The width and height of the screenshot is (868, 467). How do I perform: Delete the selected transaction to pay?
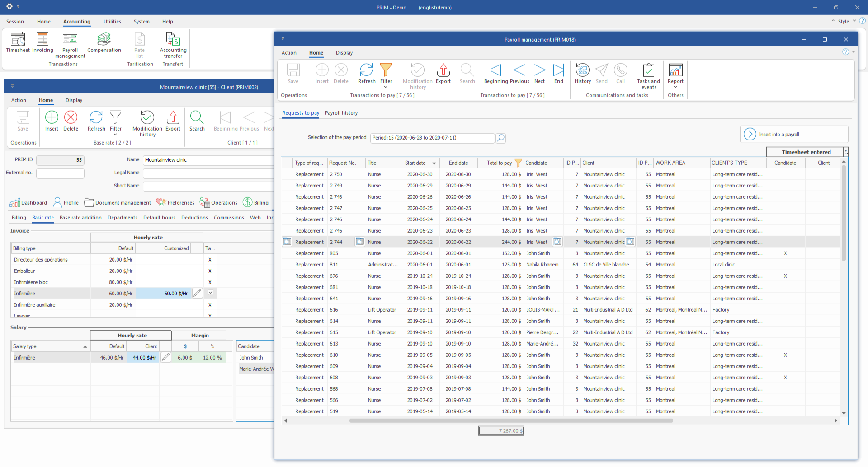[341, 73]
